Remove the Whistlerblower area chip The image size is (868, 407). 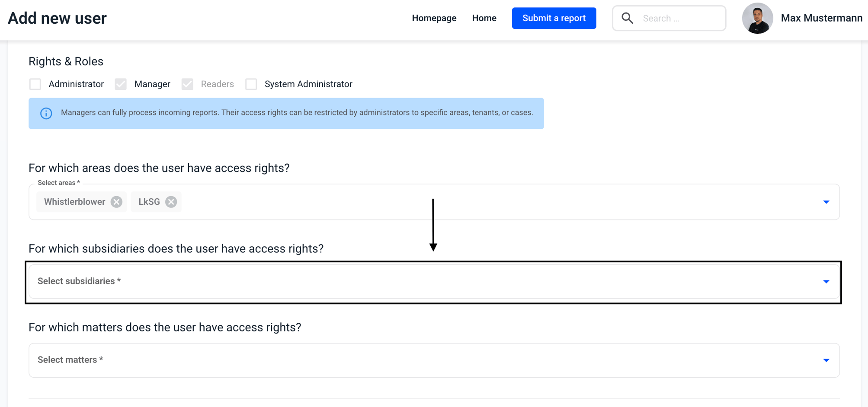[116, 202]
